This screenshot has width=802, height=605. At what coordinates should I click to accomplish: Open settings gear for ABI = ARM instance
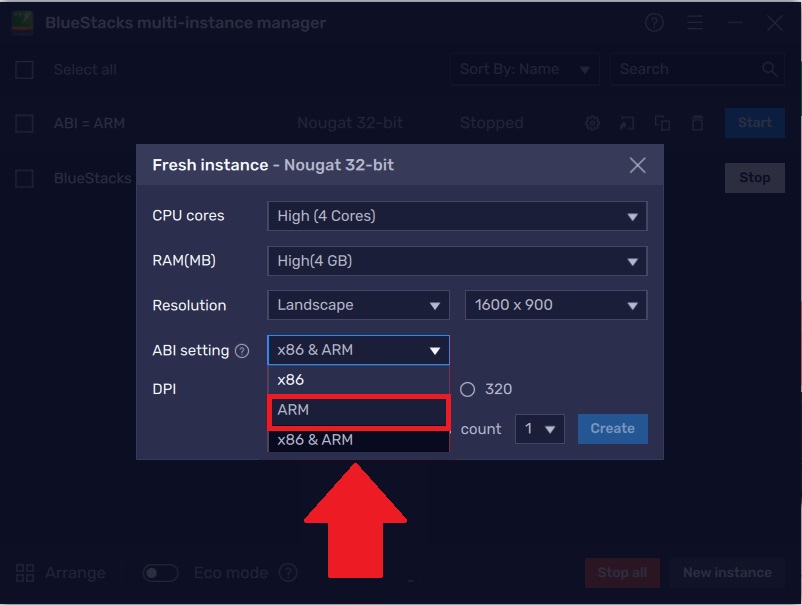point(593,123)
